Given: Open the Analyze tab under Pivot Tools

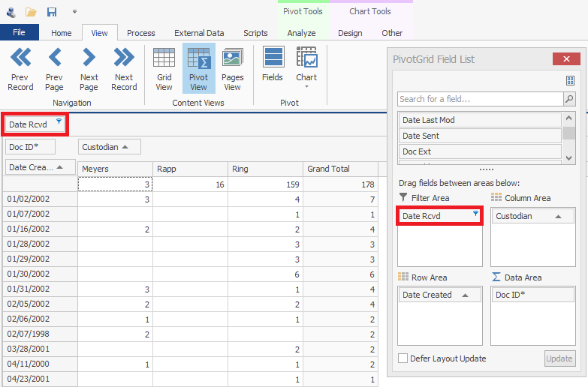Looking at the screenshot, I should pyautogui.click(x=301, y=33).
